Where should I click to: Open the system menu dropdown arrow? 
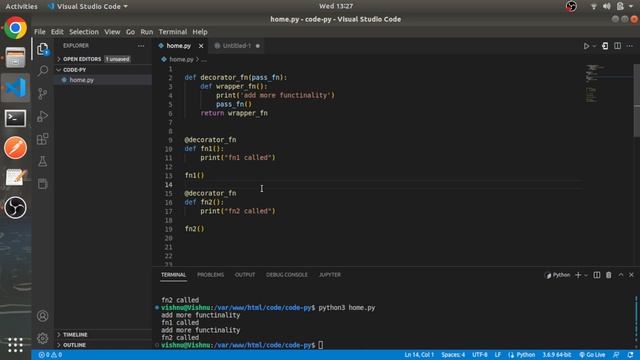[631, 6]
